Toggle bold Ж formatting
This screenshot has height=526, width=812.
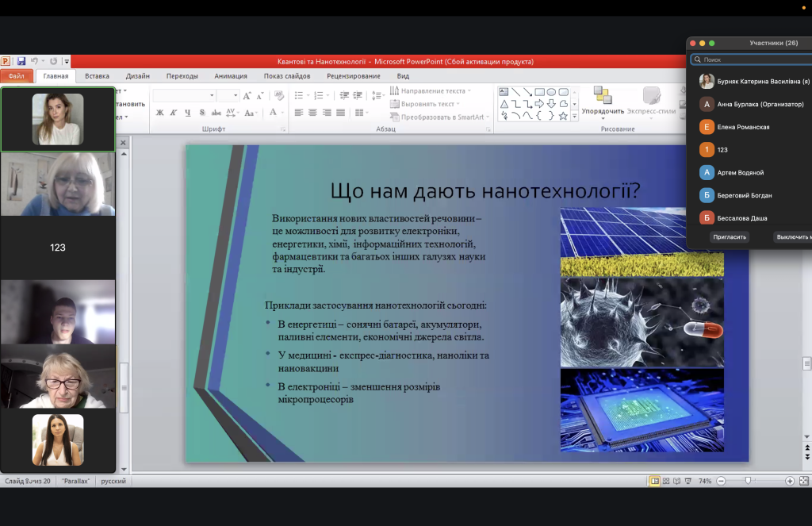(160, 113)
